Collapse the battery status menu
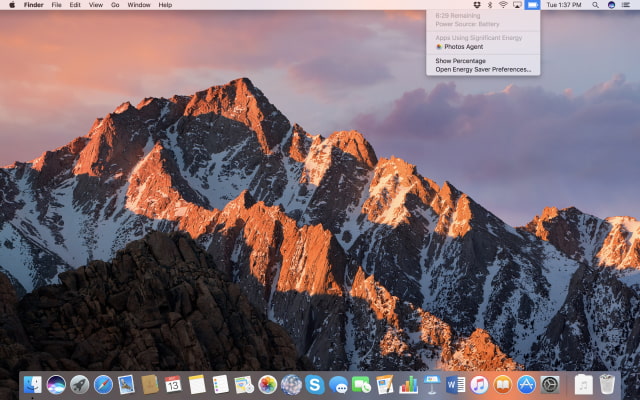 click(x=532, y=5)
